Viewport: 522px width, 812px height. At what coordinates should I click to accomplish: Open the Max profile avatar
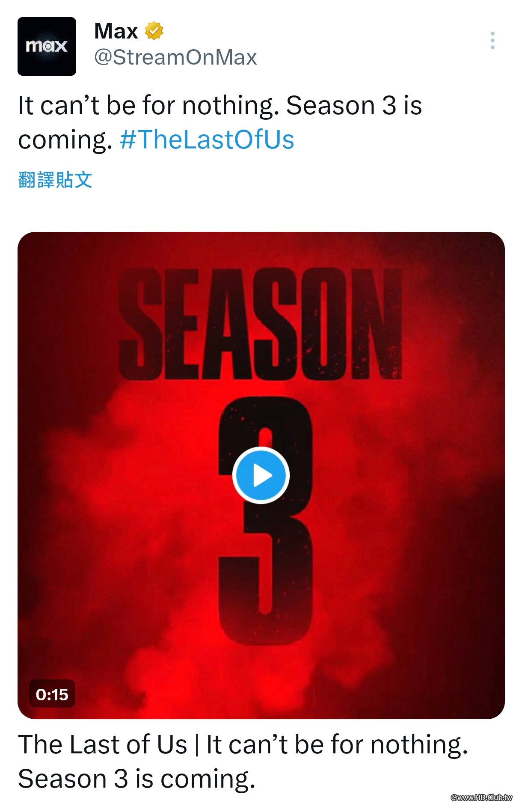[x=47, y=46]
